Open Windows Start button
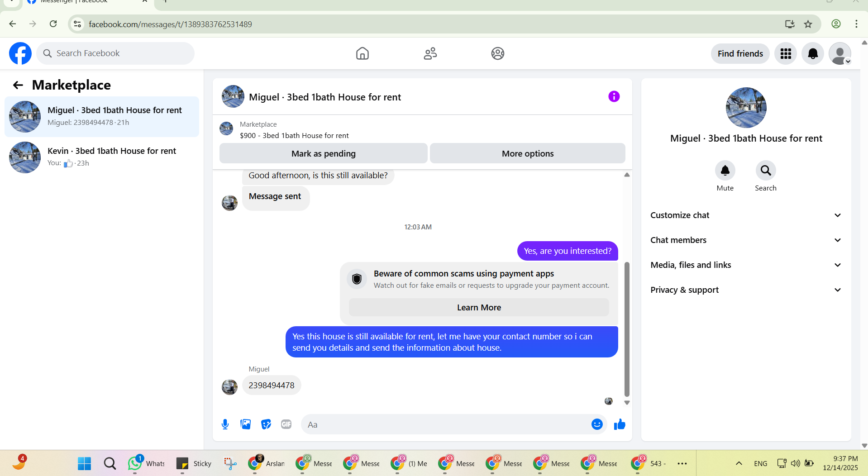 click(x=84, y=463)
